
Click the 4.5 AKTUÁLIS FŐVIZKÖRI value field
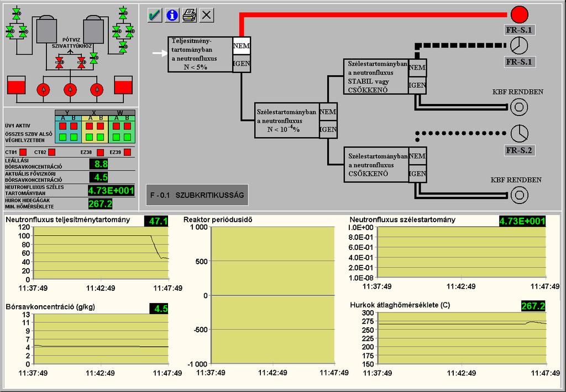(x=99, y=177)
